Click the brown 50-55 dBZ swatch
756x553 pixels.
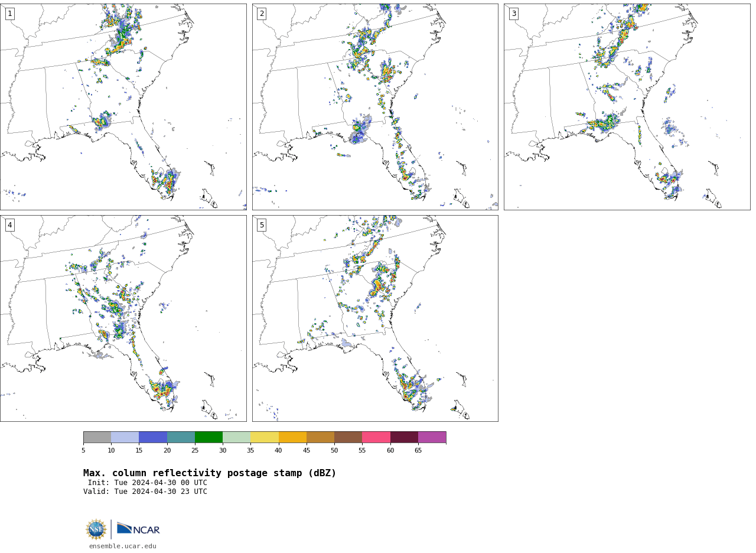click(x=348, y=437)
